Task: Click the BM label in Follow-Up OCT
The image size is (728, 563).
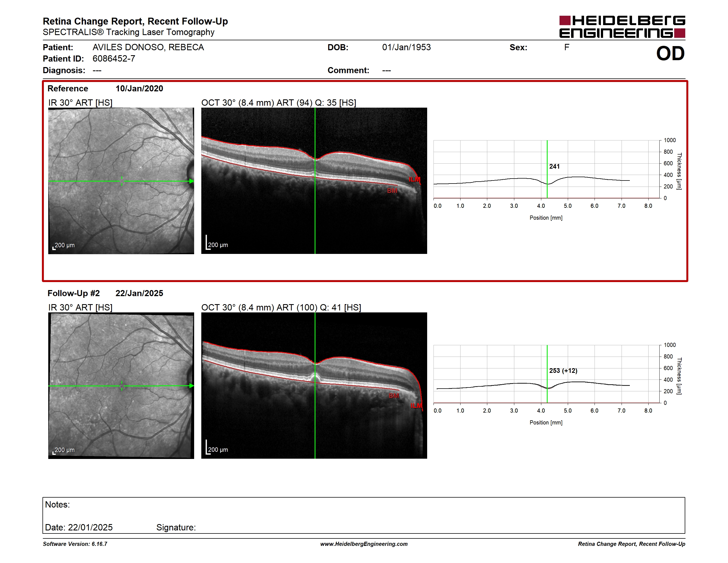Action: 394,395
